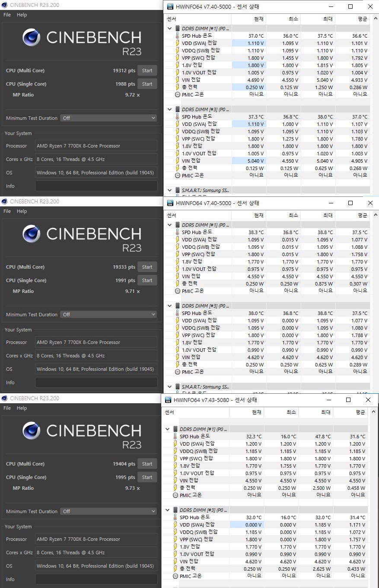
Task: Select the 47.8 °C maximum temperature cell
Action: 315,437
